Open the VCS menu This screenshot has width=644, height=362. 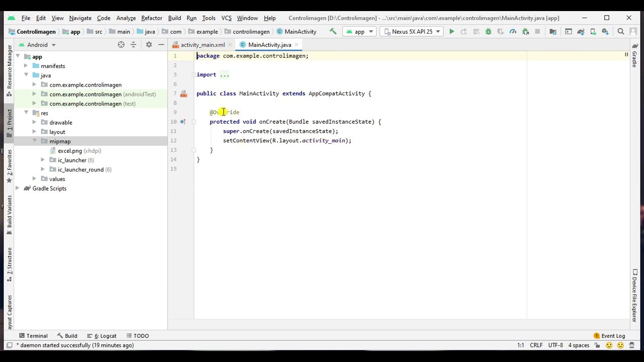click(x=226, y=18)
